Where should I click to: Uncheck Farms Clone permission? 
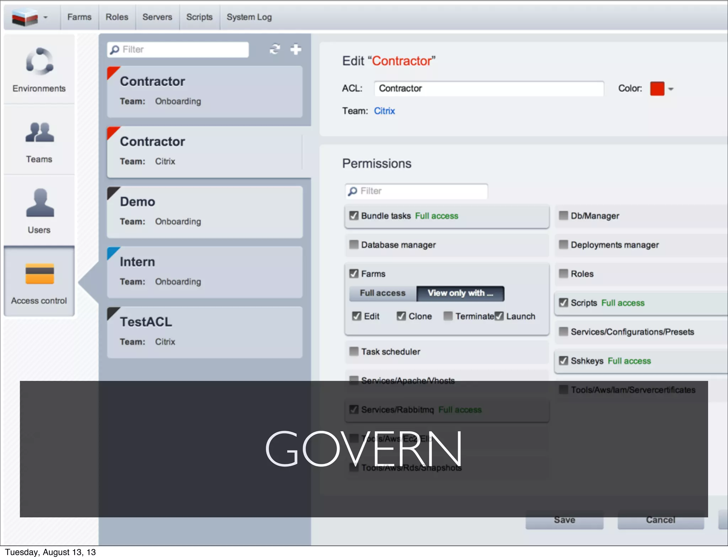tap(401, 316)
